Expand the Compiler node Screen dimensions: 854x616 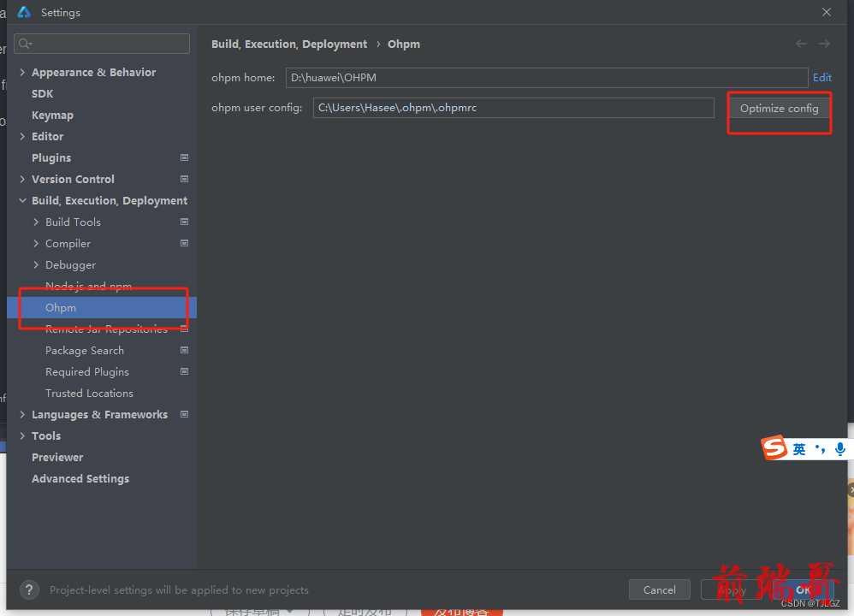click(36, 243)
